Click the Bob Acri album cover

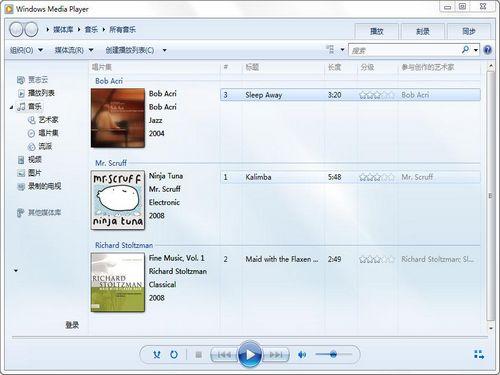tap(118, 118)
